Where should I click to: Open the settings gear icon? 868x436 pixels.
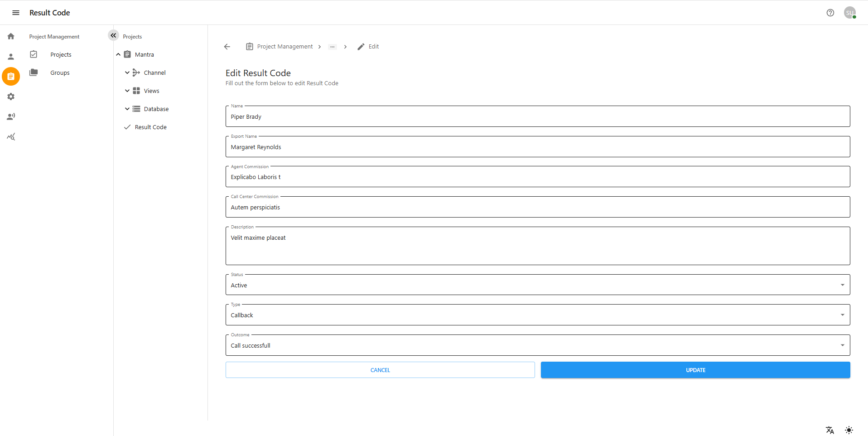tap(10, 97)
